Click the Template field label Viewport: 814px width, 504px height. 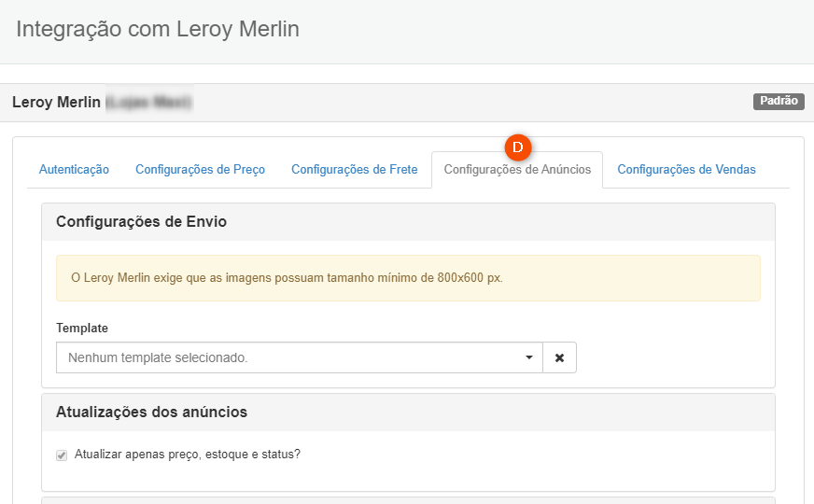pyautogui.click(x=82, y=328)
